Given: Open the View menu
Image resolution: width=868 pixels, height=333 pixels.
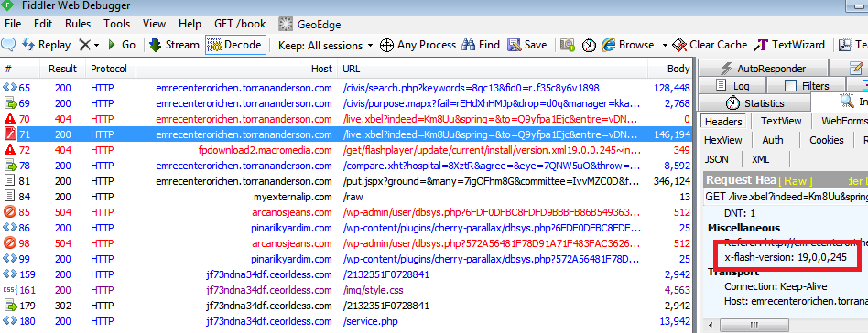Looking at the screenshot, I should coord(154,25).
